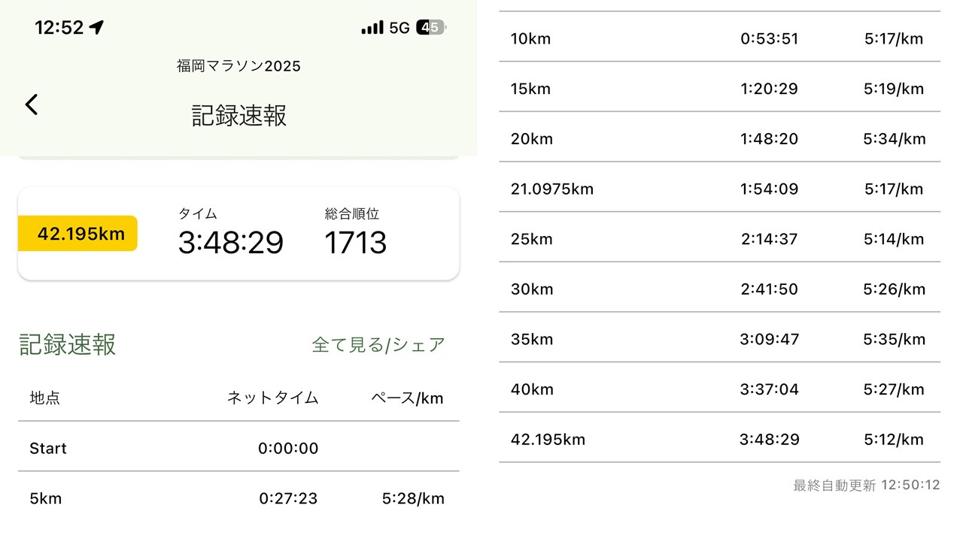Viewport: 963px width, 560px height.
Task: Tap the location arrow in status bar
Action: [x=96, y=28]
